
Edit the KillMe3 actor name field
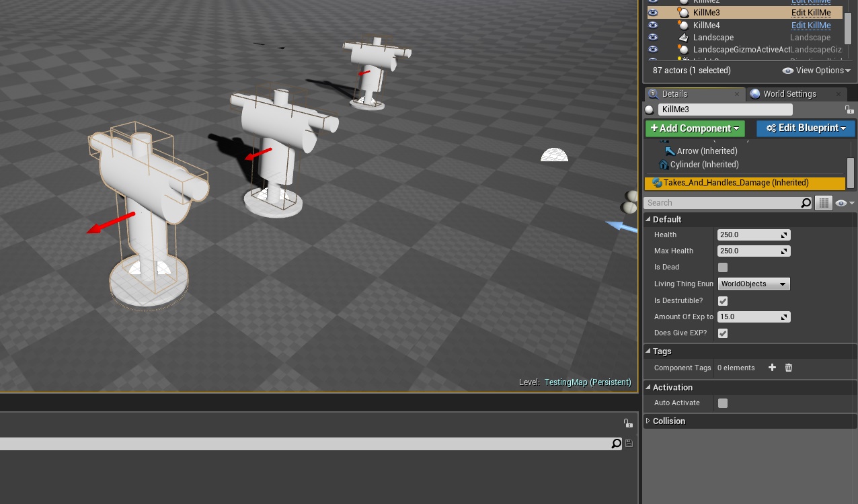[726, 110]
